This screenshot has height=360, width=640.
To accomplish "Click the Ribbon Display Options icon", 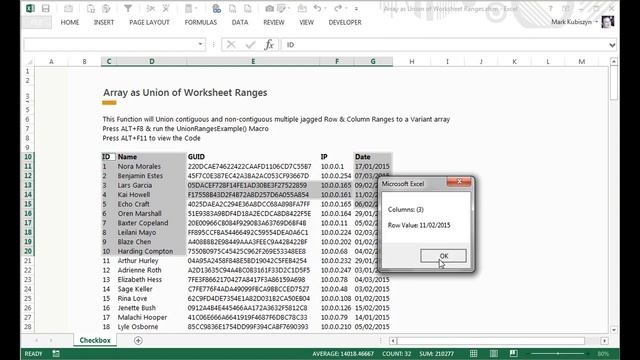I will 566,9.
